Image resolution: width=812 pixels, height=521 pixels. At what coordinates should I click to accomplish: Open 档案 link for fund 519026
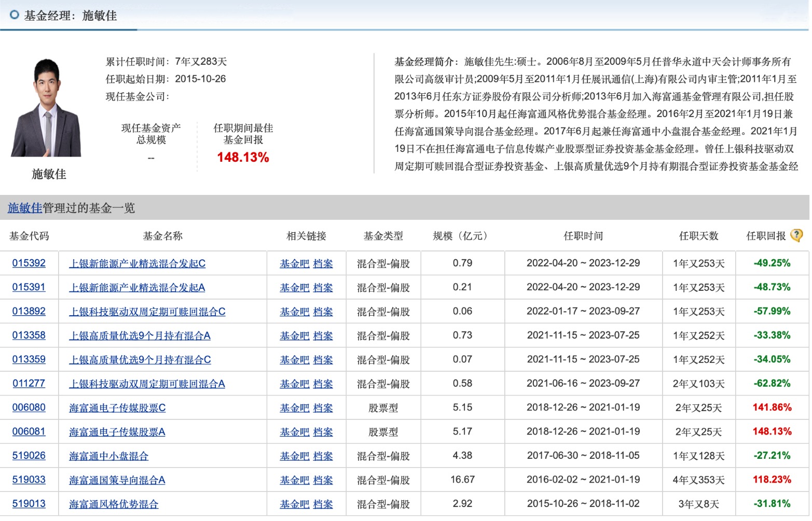(x=323, y=456)
